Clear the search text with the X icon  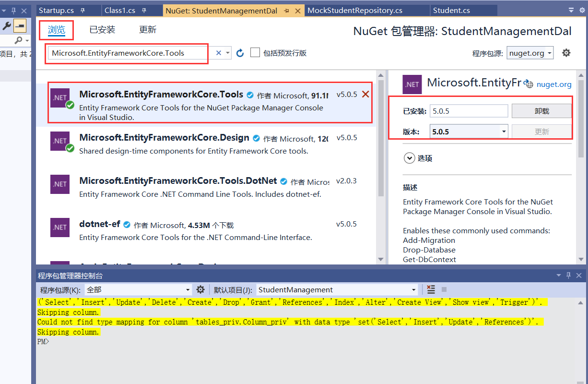(218, 53)
